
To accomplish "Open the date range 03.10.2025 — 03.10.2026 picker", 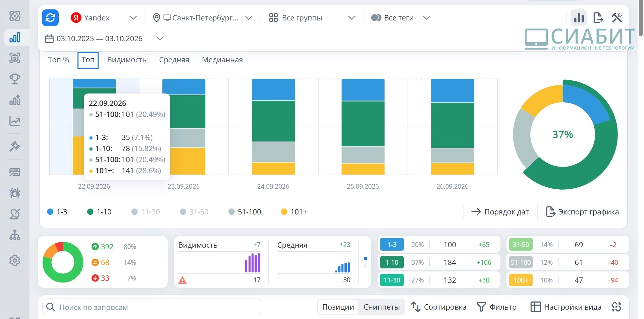I will 104,39.
